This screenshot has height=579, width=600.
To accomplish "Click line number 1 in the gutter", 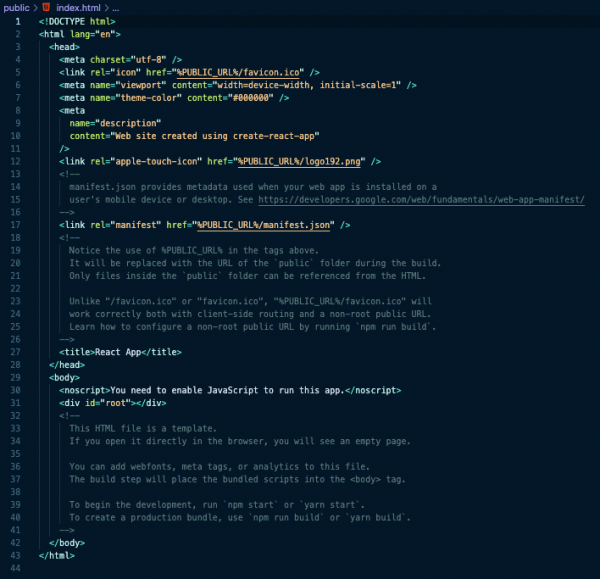I will [17, 21].
